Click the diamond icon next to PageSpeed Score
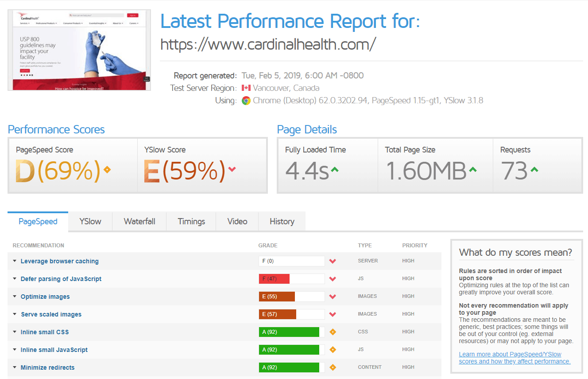 (106, 169)
